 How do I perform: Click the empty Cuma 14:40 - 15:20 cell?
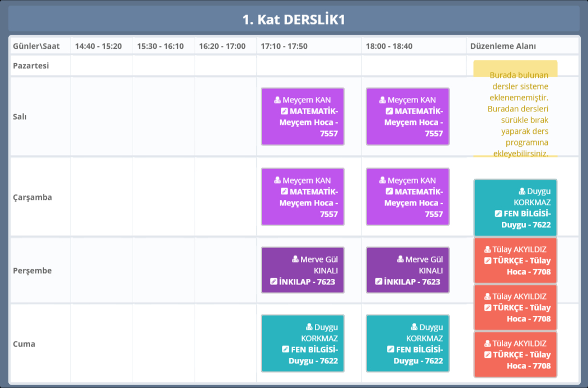point(101,344)
